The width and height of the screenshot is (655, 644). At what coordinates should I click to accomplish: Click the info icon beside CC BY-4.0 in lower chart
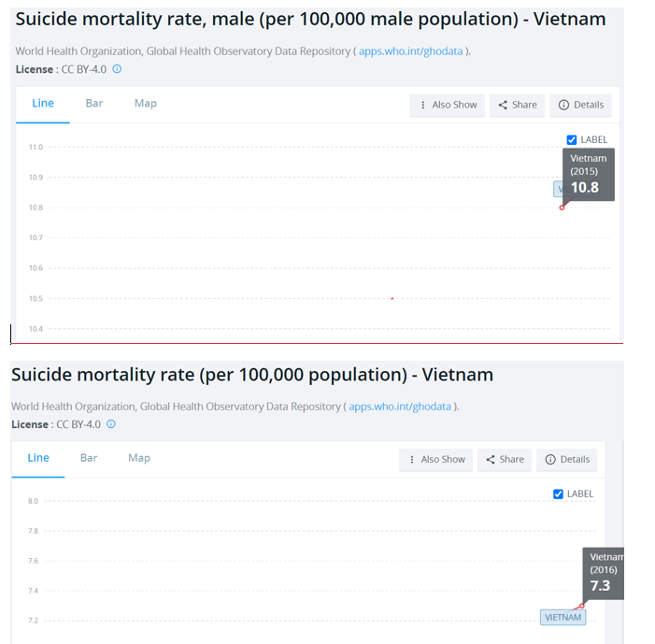point(111,424)
